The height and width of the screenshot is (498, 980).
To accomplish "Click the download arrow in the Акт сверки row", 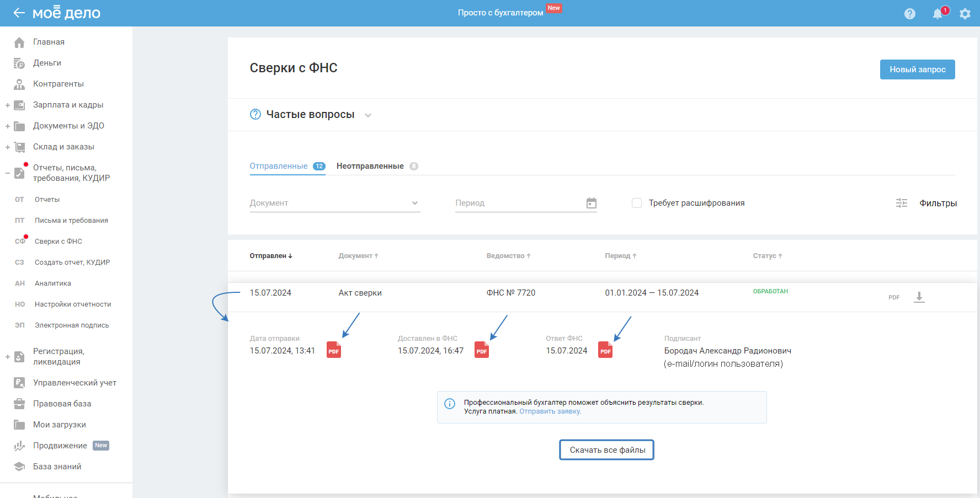I will pos(919,297).
